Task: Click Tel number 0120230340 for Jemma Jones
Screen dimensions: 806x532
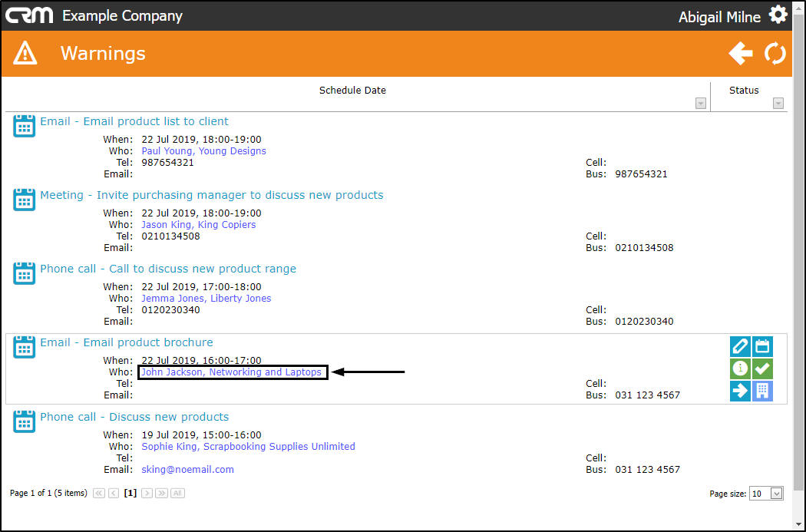Action: 170,310
